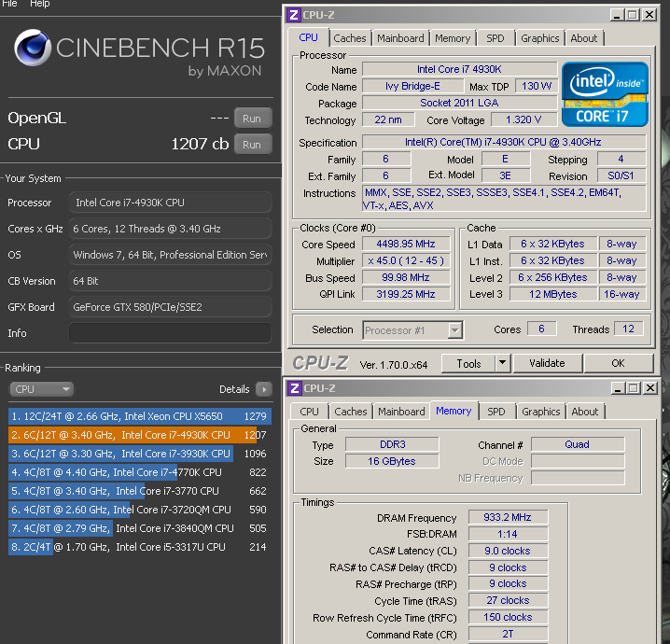Viewport: 670px width, 644px height.
Task: Click the Level 3 cache value 12 MBytes
Action: tap(553, 294)
